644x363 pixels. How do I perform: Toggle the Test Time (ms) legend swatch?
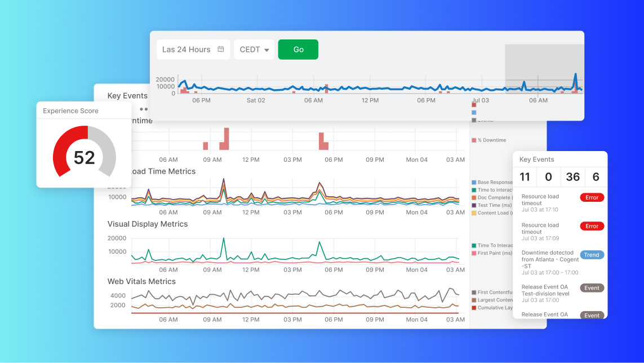click(474, 205)
